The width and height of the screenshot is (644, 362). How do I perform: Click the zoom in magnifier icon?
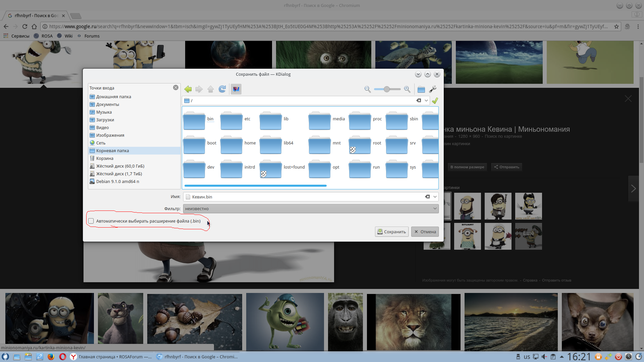pyautogui.click(x=407, y=89)
